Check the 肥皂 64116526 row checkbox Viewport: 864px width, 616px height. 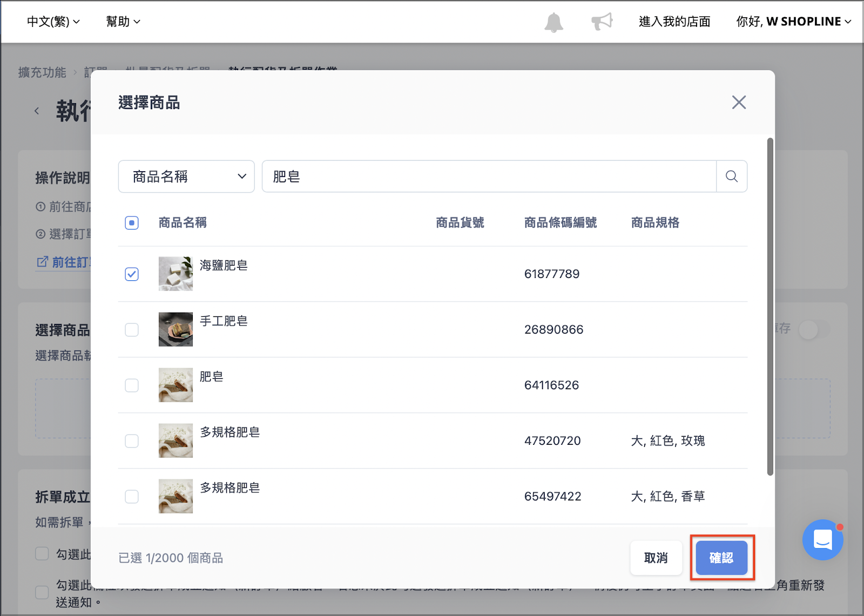132,385
